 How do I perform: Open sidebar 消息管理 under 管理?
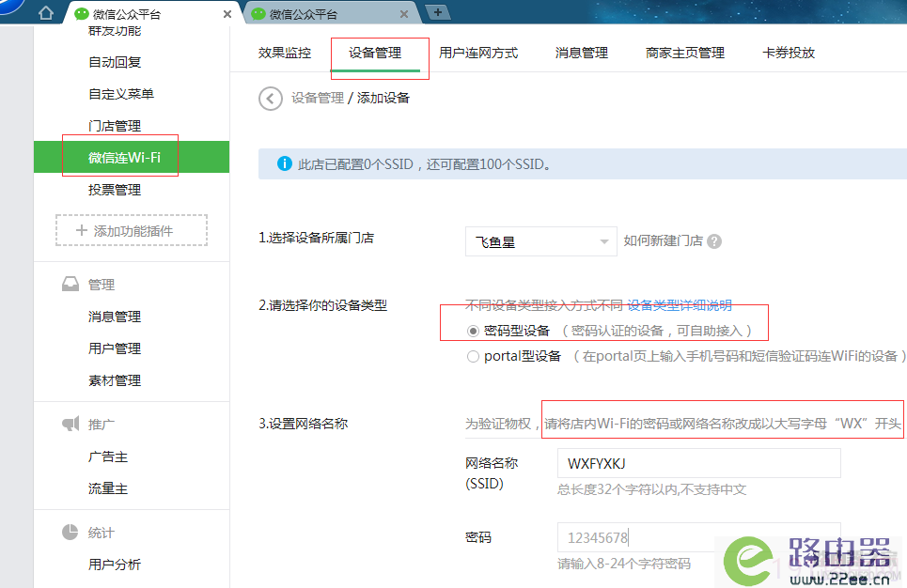(115, 317)
